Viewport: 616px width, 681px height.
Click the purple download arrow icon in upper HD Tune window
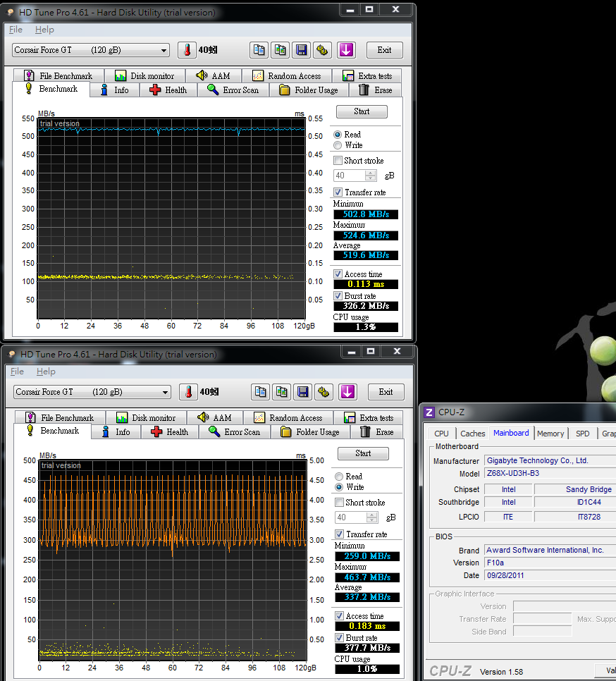tap(346, 50)
